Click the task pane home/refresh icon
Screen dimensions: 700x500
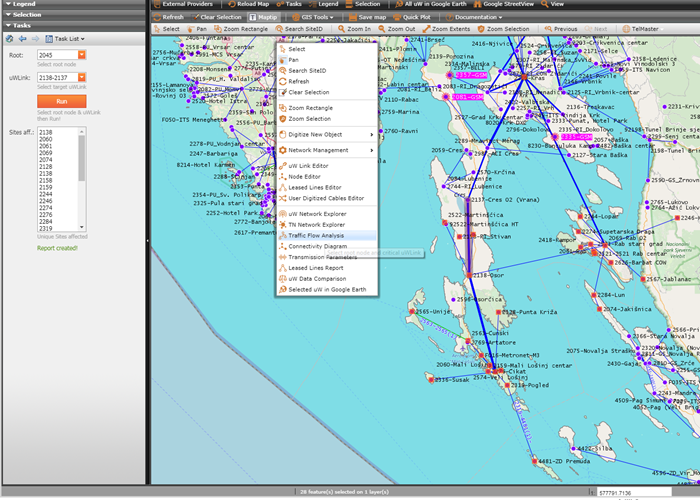[9, 39]
